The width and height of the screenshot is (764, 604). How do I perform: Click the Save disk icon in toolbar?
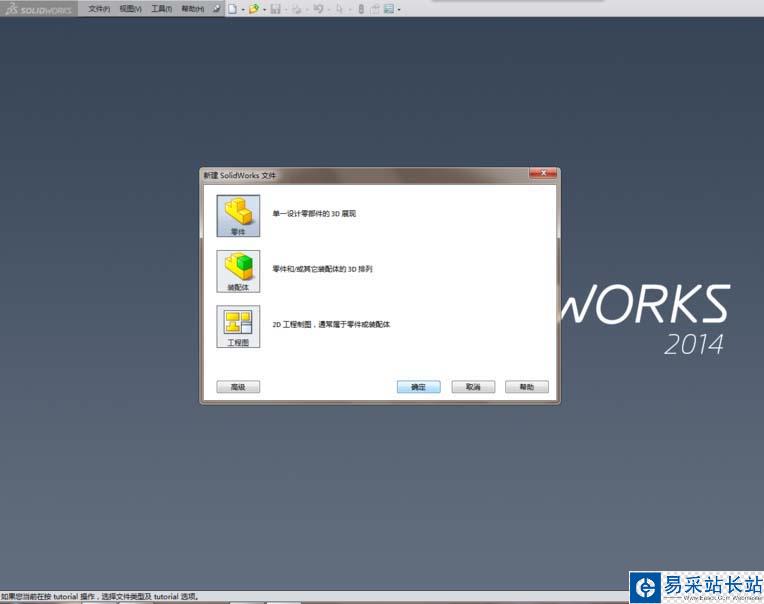[275, 9]
